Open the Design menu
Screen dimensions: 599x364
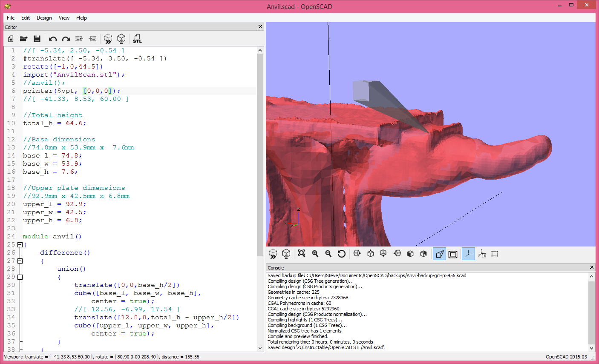pyautogui.click(x=44, y=18)
